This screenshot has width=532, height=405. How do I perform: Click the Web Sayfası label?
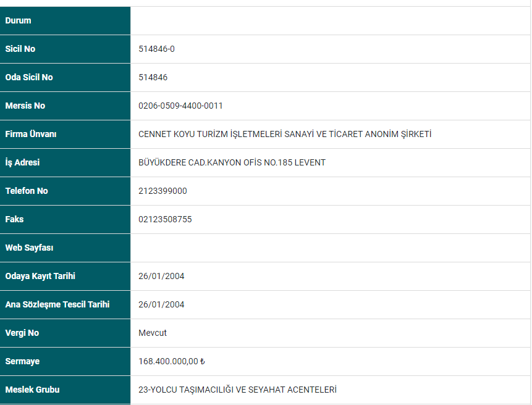tap(29, 248)
